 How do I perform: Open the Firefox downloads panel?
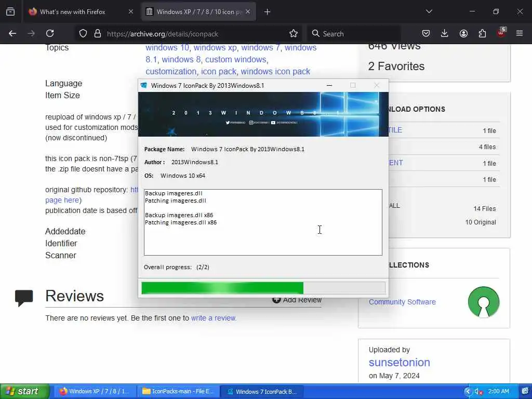pyautogui.click(x=445, y=33)
